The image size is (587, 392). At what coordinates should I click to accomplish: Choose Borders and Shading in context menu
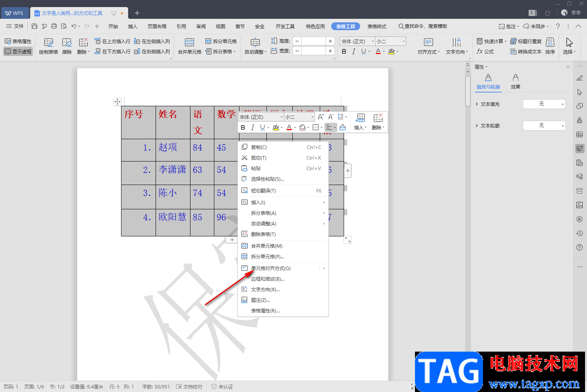283,279
